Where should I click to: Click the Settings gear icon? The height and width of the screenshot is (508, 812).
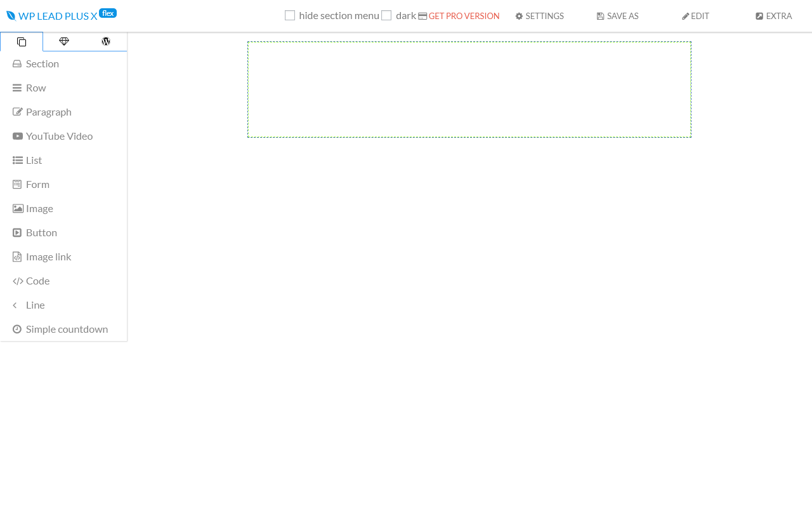point(519,17)
